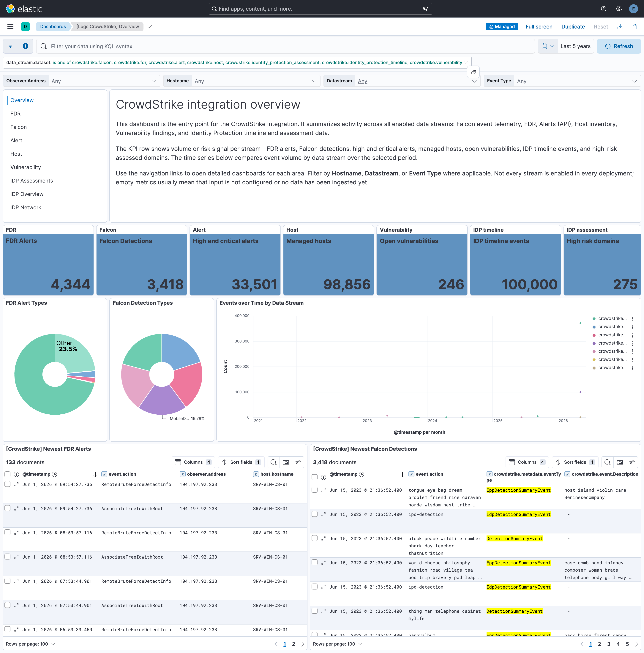Select Overview in the navigation list
The height and width of the screenshot is (653, 644).
coord(22,100)
